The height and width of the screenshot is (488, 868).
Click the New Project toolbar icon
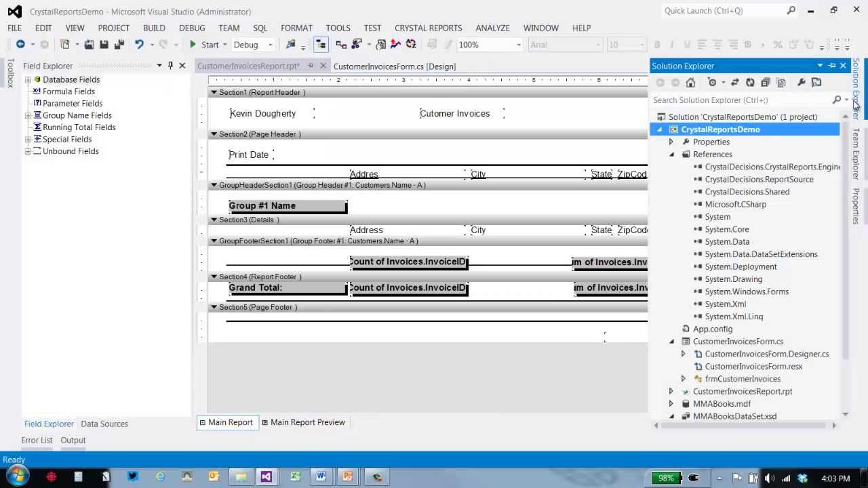pyautogui.click(x=65, y=45)
